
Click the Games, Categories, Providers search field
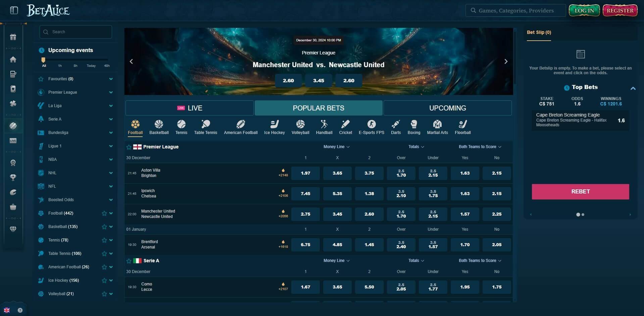pyautogui.click(x=515, y=10)
